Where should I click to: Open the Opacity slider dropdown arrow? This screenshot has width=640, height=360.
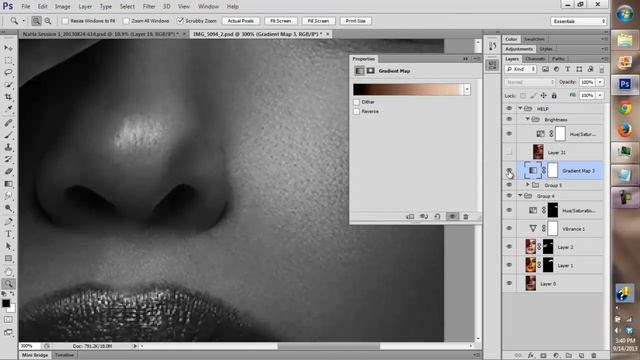pyautogui.click(x=600, y=82)
